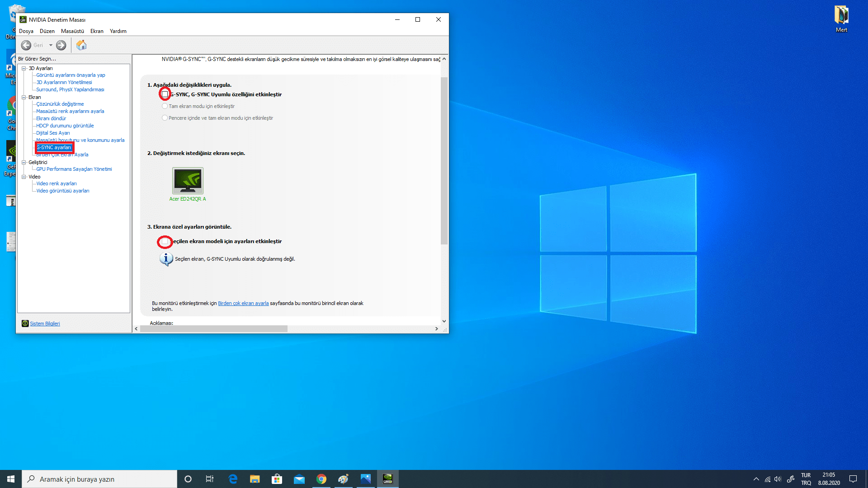Enable G-SYNC, G-SYNC Uyumlu checkbox

pyautogui.click(x=165, y=94)
